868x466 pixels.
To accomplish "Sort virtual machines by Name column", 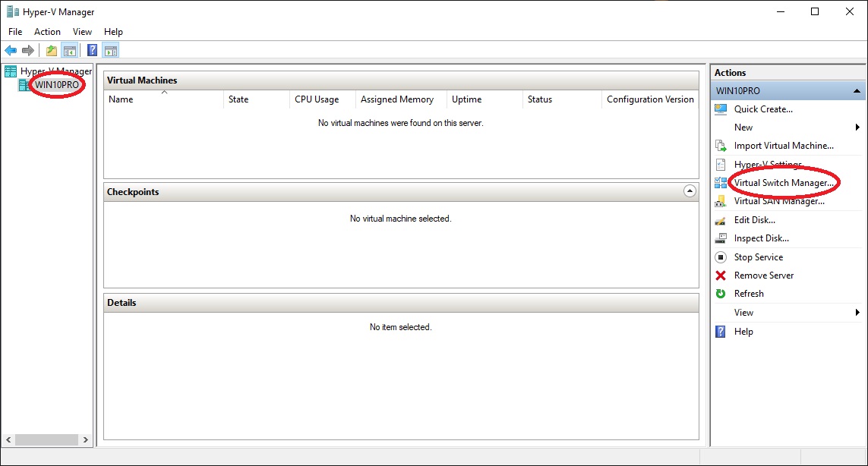I will [164, 99].
